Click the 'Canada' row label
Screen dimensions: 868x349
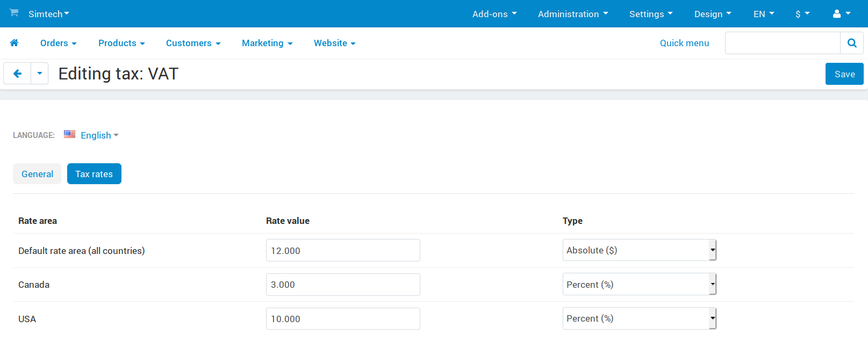click(34, 285)
